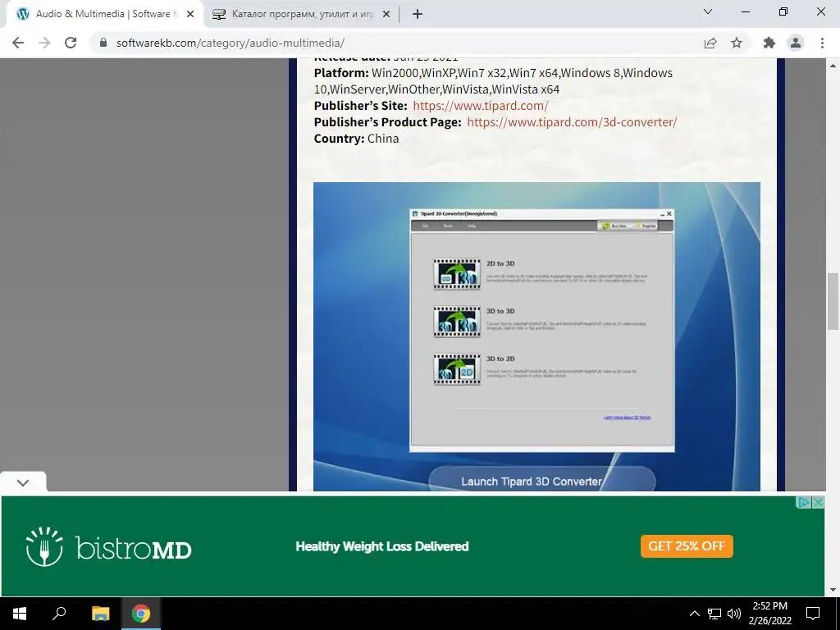The width and height of the screenshot is (840, 630).
Task: Bookmark this page with the star icon
Action: (x=737, y=43)
